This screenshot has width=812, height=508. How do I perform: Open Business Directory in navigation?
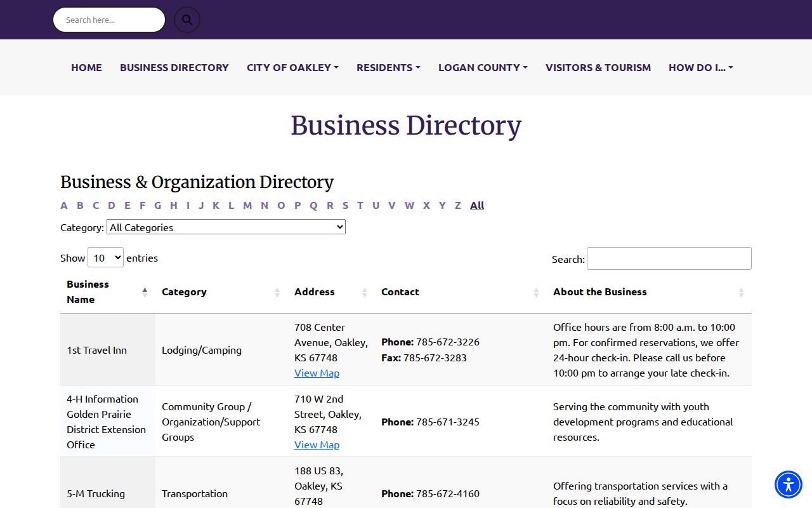point(174,67)
